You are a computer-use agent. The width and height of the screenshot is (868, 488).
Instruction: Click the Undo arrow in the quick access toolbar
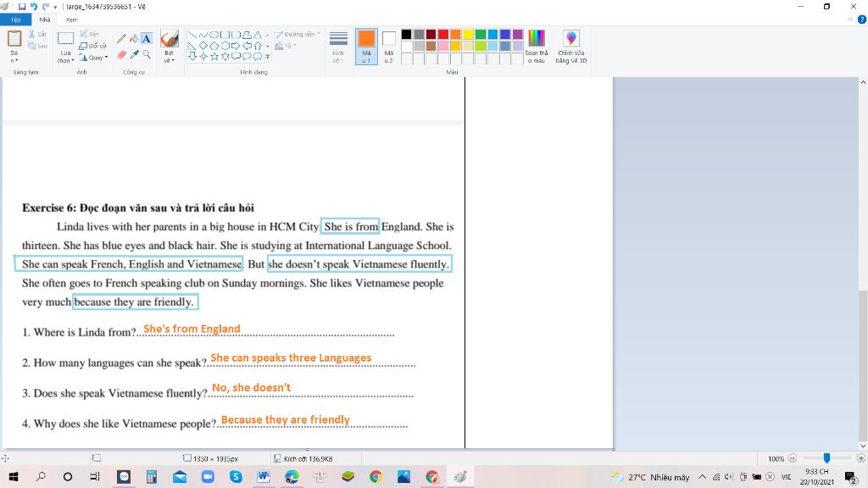point(34,7)
